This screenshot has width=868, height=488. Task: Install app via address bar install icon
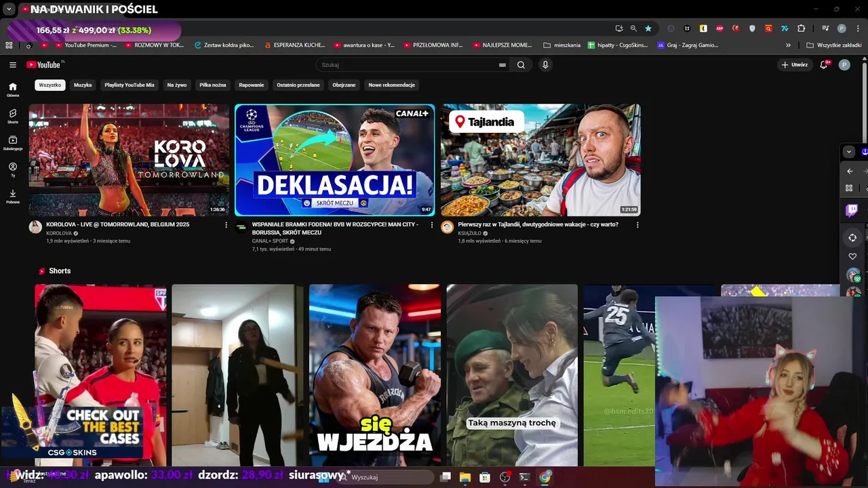[619, 28]
